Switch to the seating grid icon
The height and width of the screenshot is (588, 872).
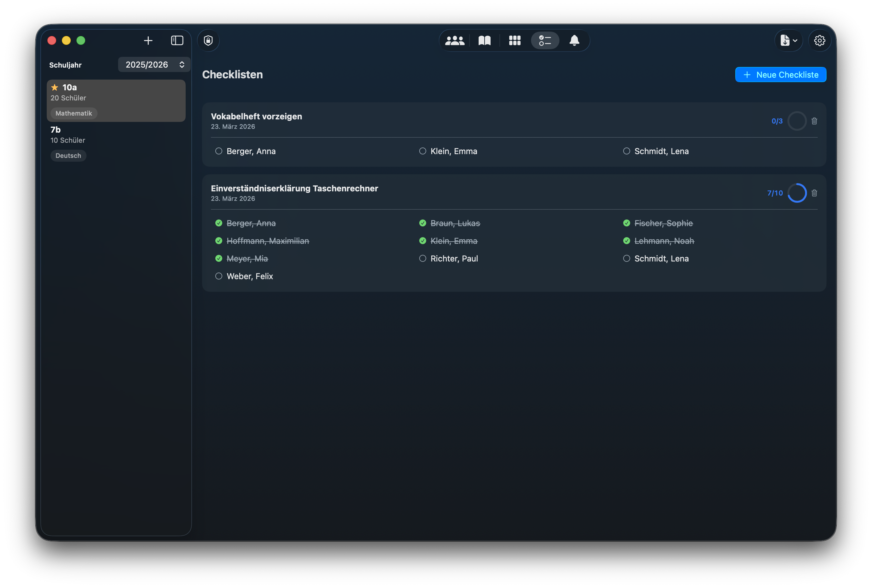click(x=515, y=40)
